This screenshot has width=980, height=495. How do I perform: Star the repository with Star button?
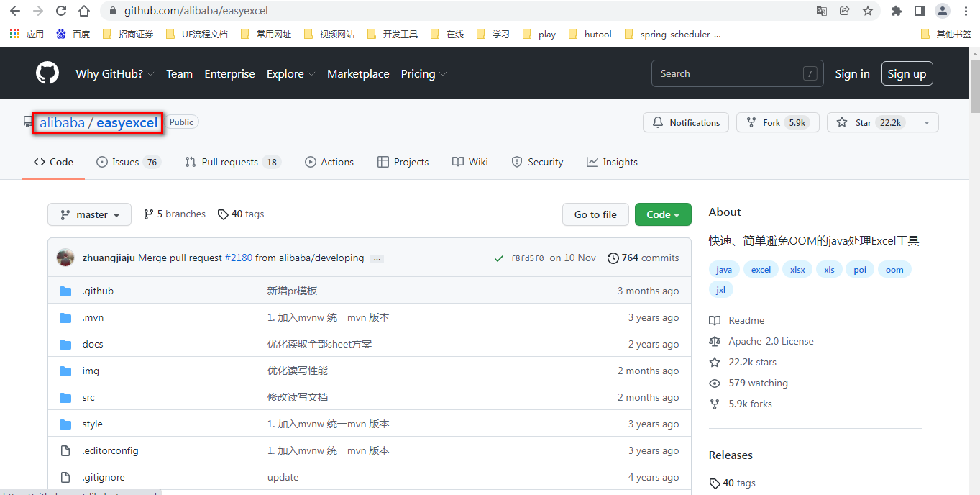coord(871,123)
